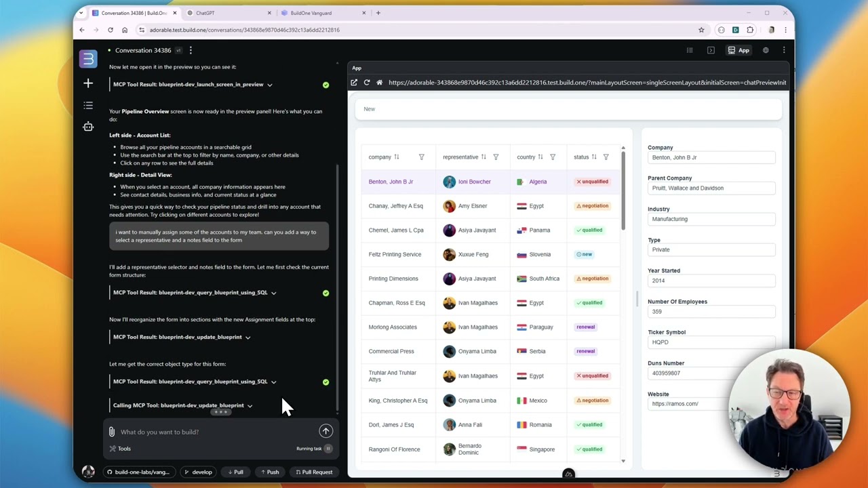Open the robot agent icon in sidebar

tap(88, 127)
